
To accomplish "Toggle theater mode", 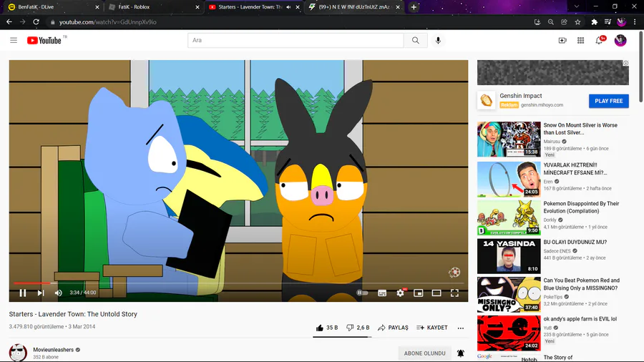I will click(x=436, y=293).
